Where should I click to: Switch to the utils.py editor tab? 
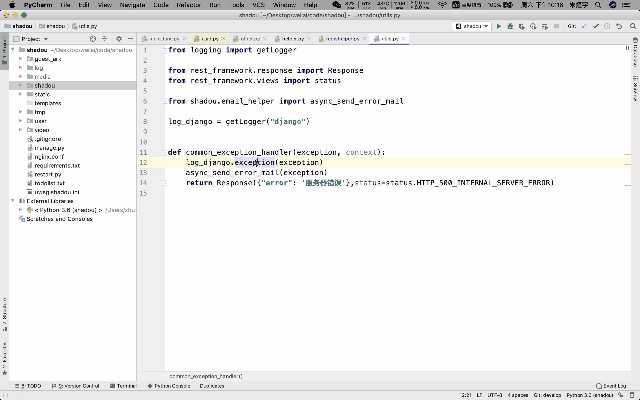[387, 39]
